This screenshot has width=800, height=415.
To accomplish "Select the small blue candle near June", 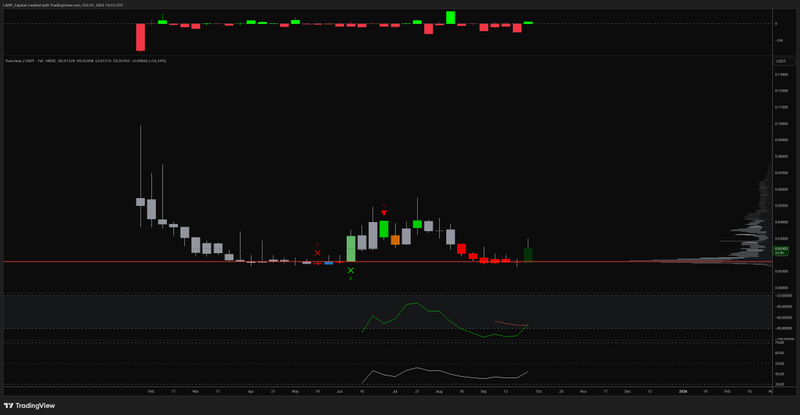I will click(328, 262).
